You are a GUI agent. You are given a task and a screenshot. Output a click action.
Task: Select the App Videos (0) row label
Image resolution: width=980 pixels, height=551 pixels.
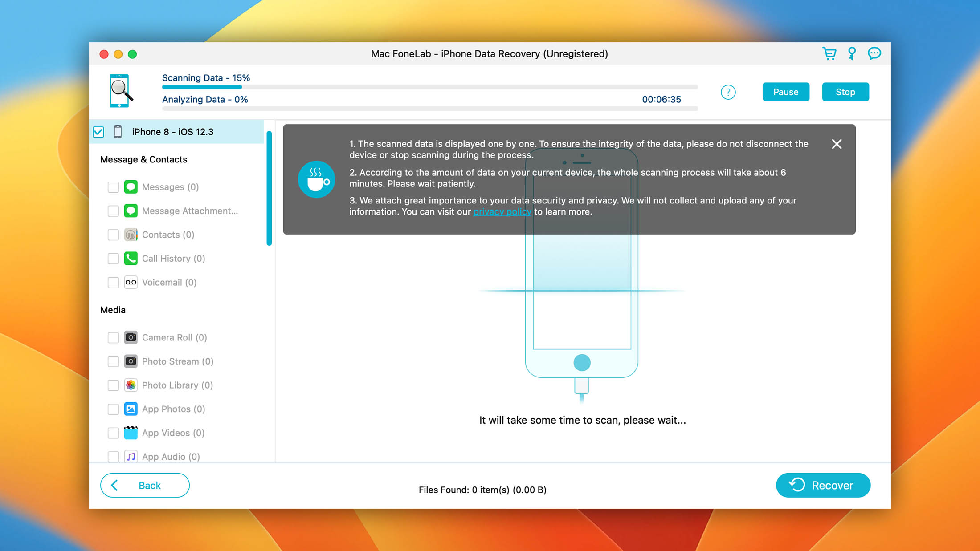click(173, 433)
